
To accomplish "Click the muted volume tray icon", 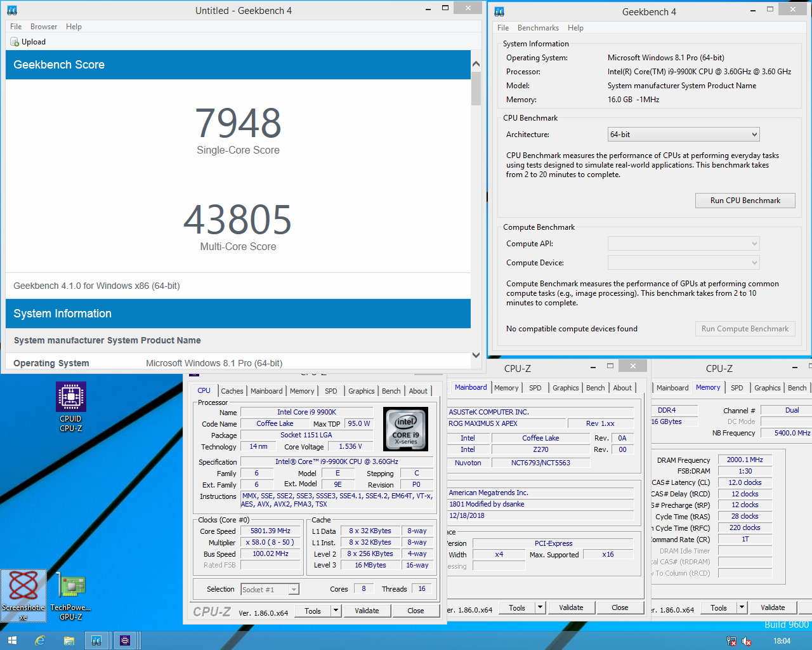I will tap(747, 641).
